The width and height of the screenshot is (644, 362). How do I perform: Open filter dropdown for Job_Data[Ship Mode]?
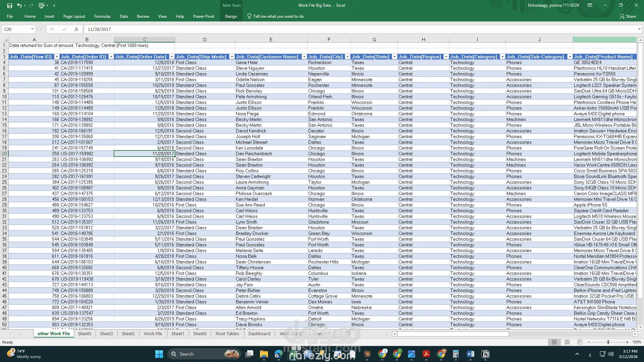point(232,57)
